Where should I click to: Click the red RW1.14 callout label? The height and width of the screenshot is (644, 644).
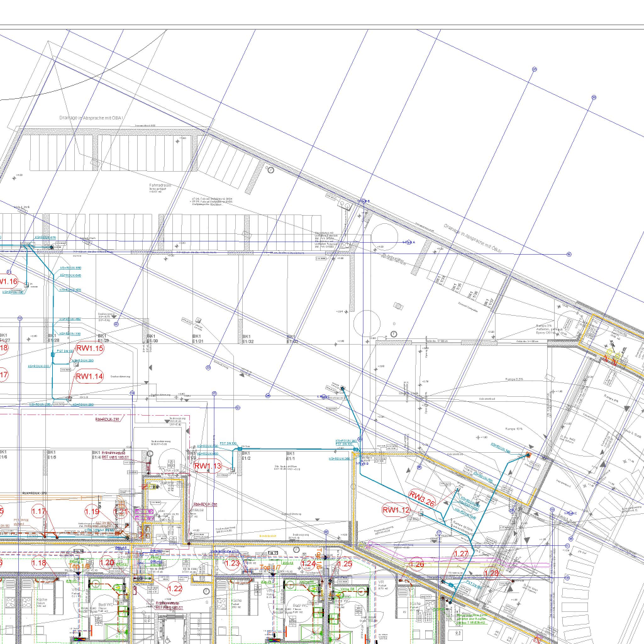89,376
